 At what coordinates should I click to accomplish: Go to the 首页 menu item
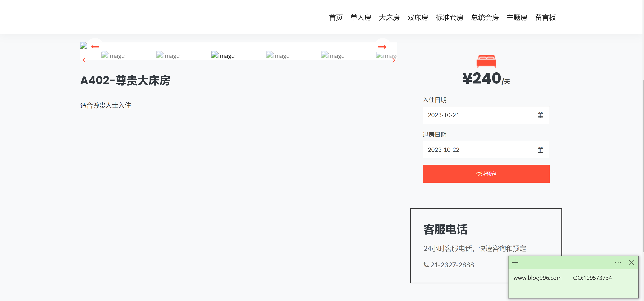(336, 17)
